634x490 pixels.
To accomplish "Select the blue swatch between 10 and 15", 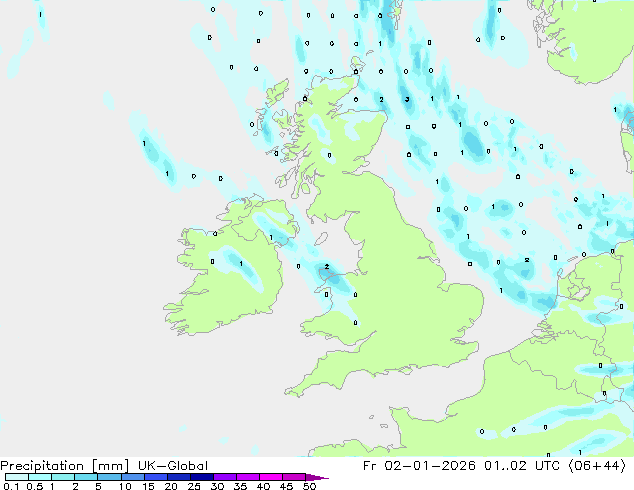I will click(132, 477).
